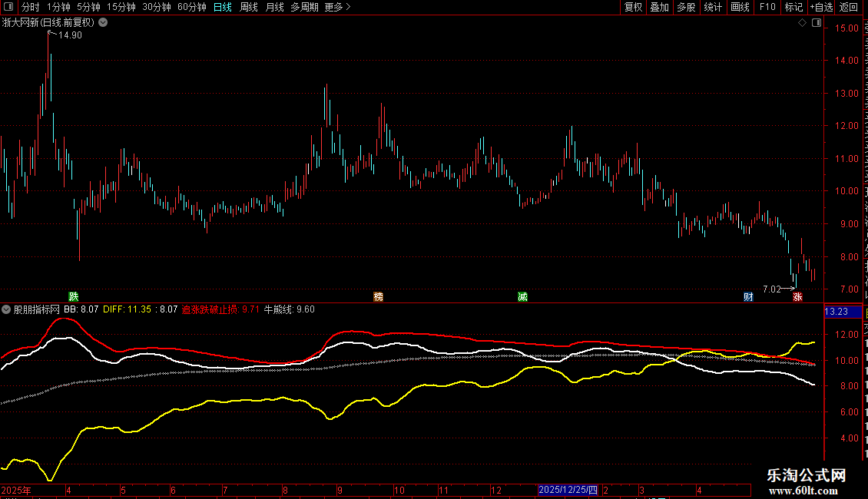Image resolution: width=868 pixels, height=499 pixels.
Task: Select the 60分钟 period tab
Action: [x=192, y=7]
